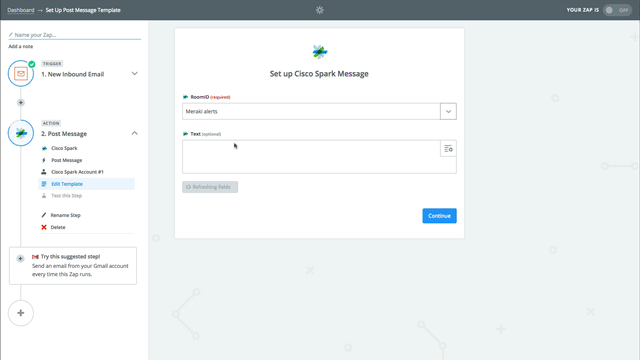Image resolution: width=640 pixels, height=360 pixels.
Task: Expand the New Inbound Email step
Action: tap(134, 74)
